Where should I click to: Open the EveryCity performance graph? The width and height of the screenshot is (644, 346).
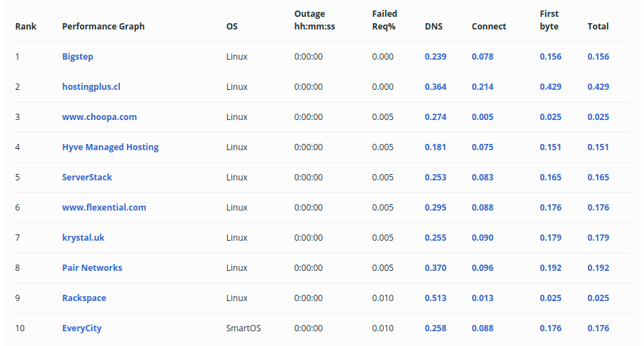(82, 328)
